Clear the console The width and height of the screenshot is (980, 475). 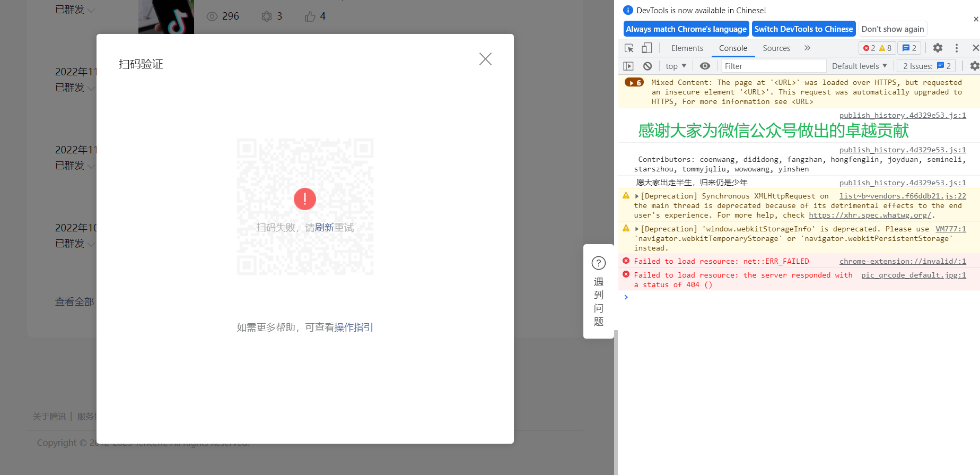point(647,66)
